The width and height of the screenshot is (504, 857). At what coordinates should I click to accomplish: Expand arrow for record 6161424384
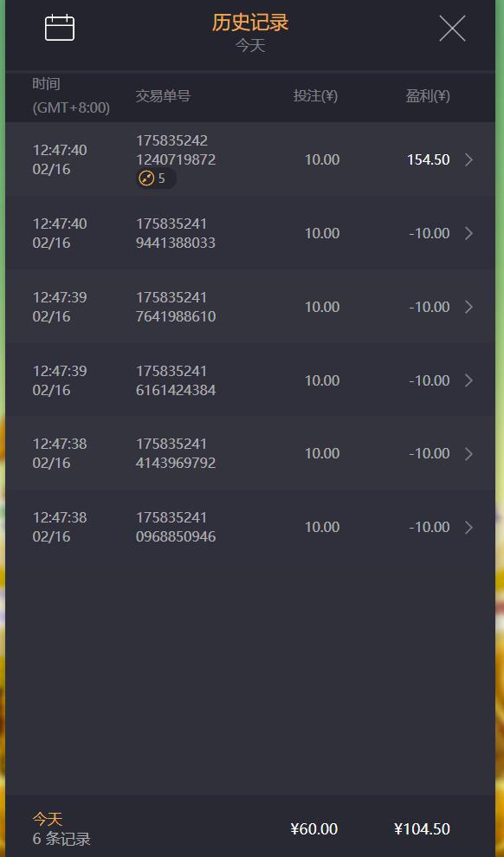pos(468,380)
